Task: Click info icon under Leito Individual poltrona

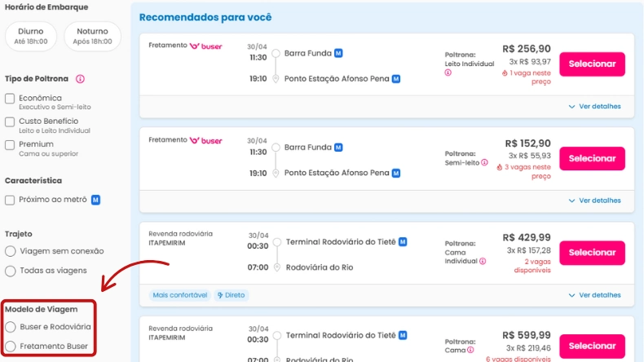Action: [448, 73]
